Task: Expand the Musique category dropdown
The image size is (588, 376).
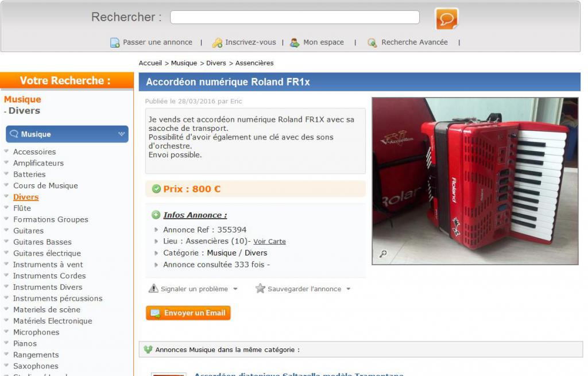Action: click(x=122, y=134)
